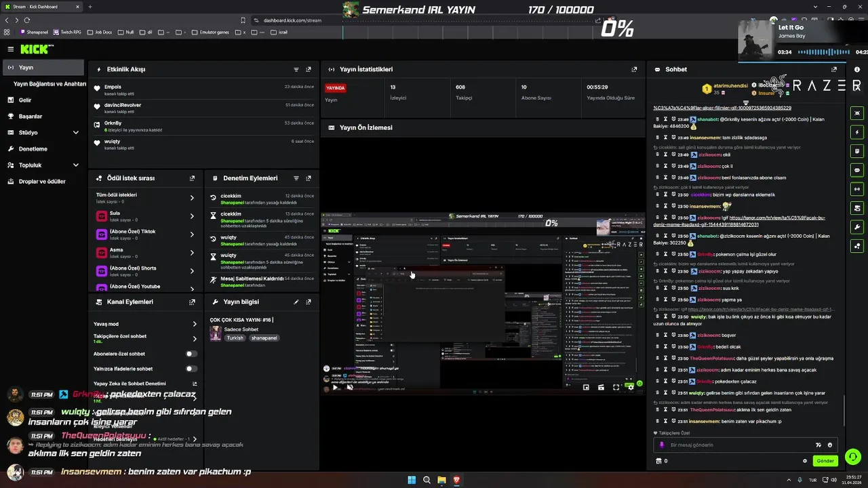Bookmark this page icon in address bar
This screenshot has height=488, width=868.
[243, 20]
